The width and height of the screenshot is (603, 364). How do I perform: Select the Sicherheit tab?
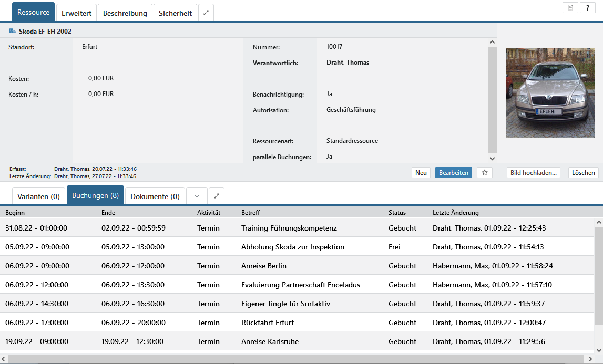coord(175,13)
